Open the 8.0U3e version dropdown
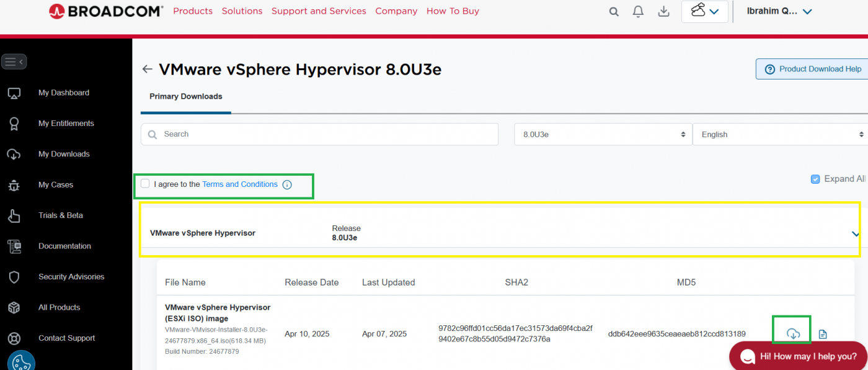This screenshot has width=868, height=370. [602, 134]
